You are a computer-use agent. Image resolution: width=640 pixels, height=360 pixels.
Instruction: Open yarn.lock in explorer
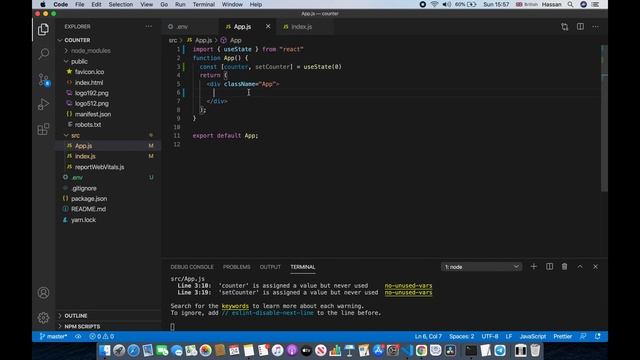[83, 220]
